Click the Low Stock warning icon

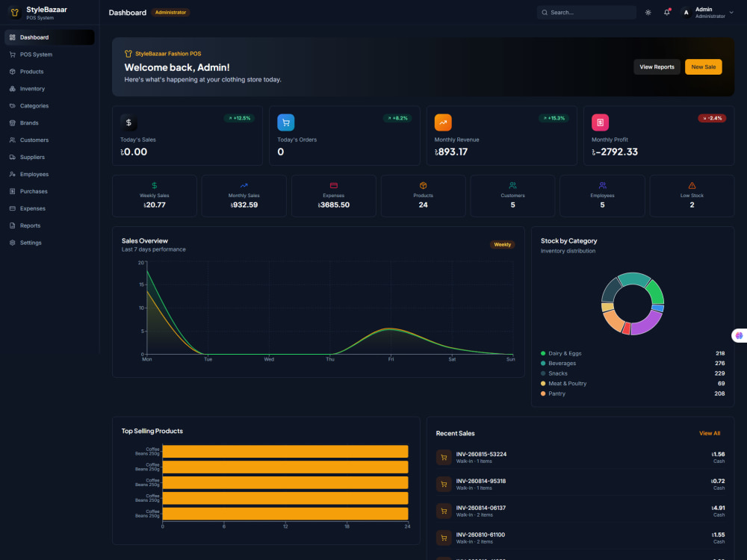[x=692, y=186]
